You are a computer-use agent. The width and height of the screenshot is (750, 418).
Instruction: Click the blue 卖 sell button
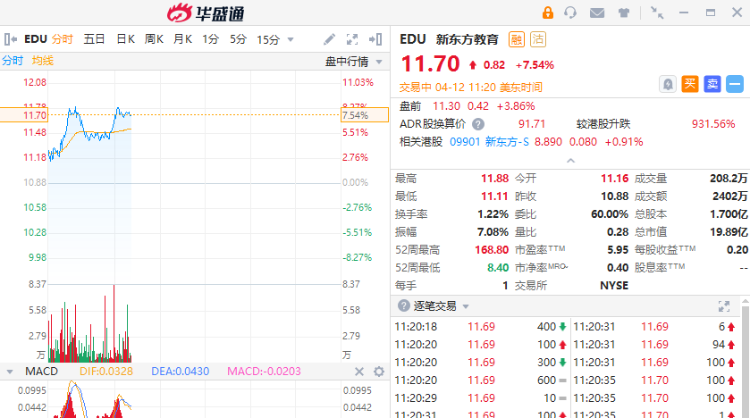tap(712, 84)
